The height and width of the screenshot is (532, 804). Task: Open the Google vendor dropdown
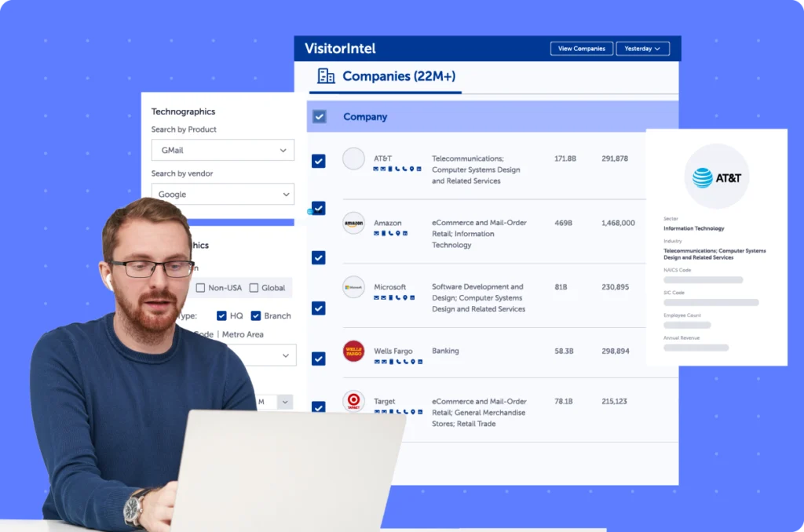pos(222,195)
